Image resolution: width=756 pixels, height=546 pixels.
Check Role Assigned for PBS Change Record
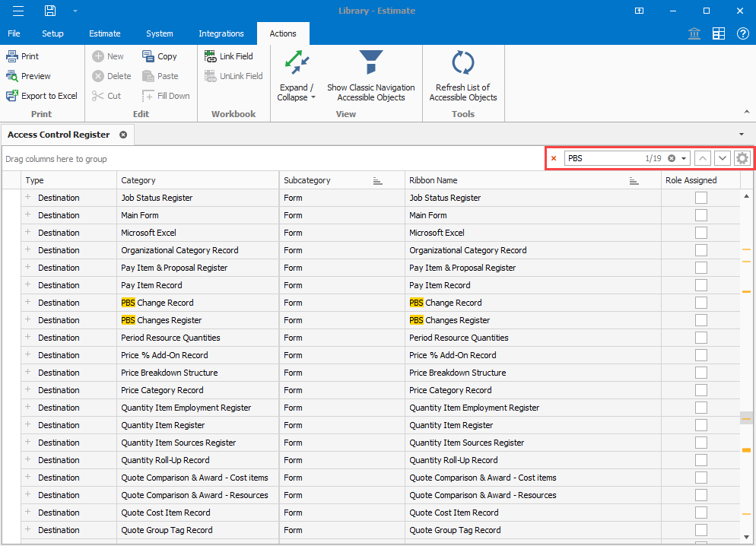click(701, 303)
